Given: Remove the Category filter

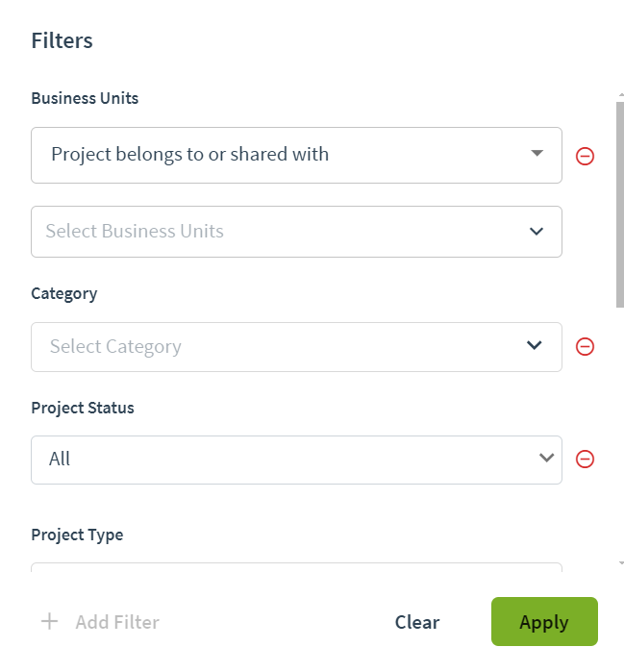Looking at the screenshot, I should (585, 346).
